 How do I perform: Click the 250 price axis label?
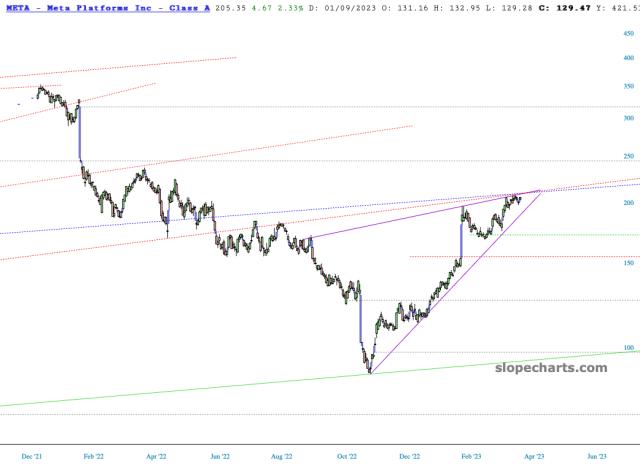(628, 156)
